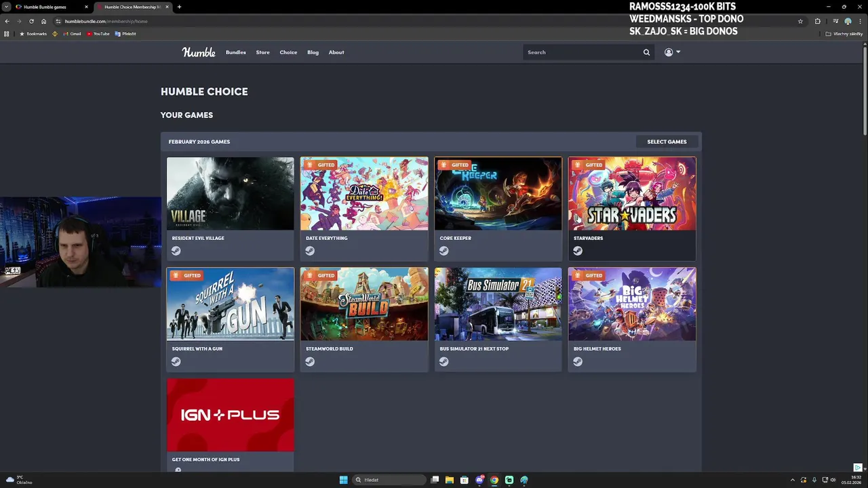The width and height of the screenshot is (868, 488).
Task: Click the Humble logo in the header
Action: point(199,52)
